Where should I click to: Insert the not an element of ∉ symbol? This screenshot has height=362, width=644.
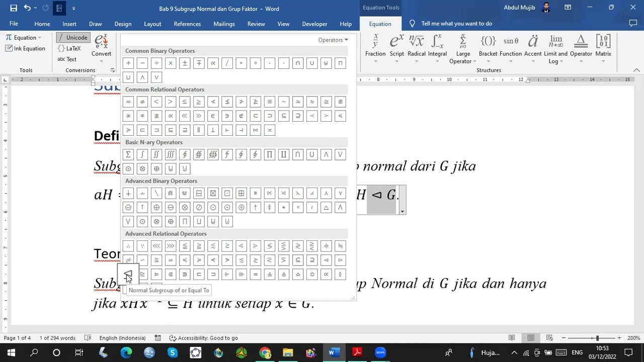pyautogui.click(x=241, y=116)
